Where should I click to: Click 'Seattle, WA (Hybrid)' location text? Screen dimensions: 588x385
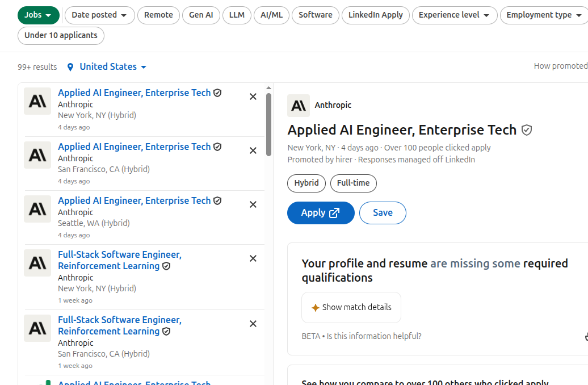click(94, 223)
